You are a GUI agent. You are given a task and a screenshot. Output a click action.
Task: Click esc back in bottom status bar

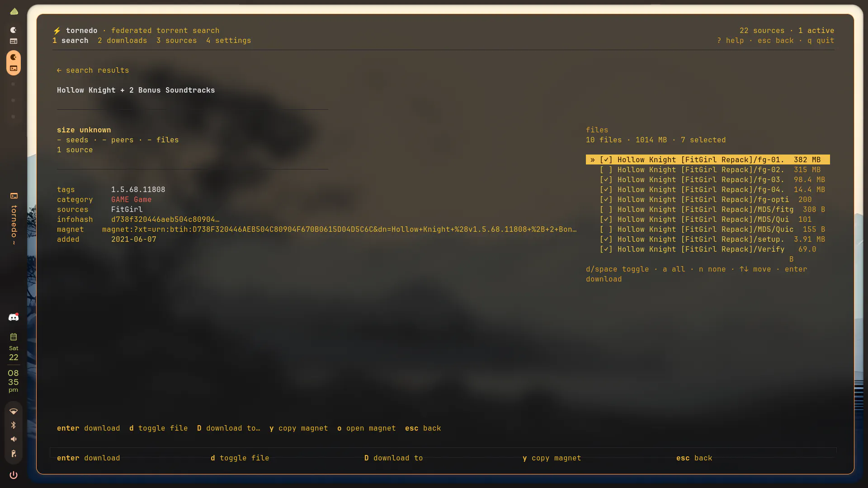(x=694, y=458)
